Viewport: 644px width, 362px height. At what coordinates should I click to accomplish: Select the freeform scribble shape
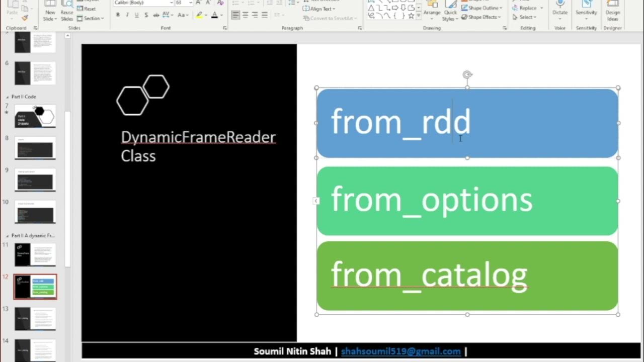coord(371,16)
